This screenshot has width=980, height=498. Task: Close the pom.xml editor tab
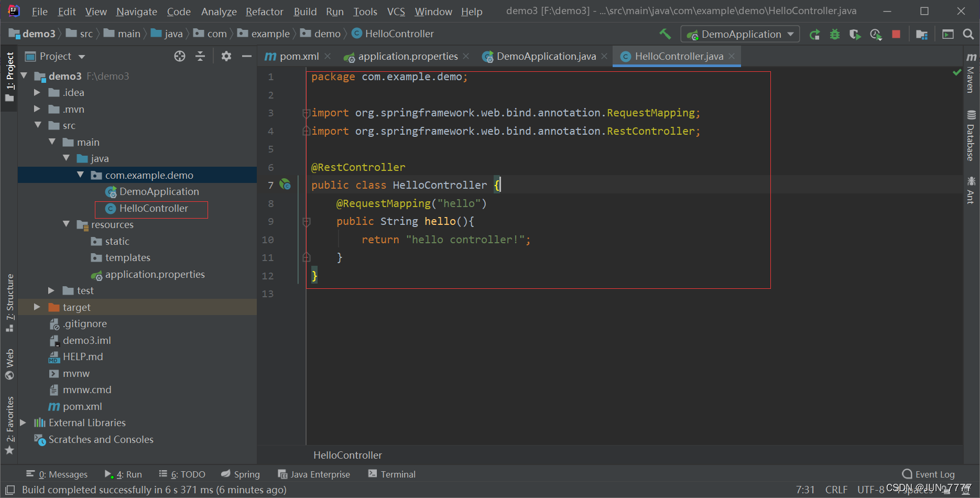pos(328,56)
